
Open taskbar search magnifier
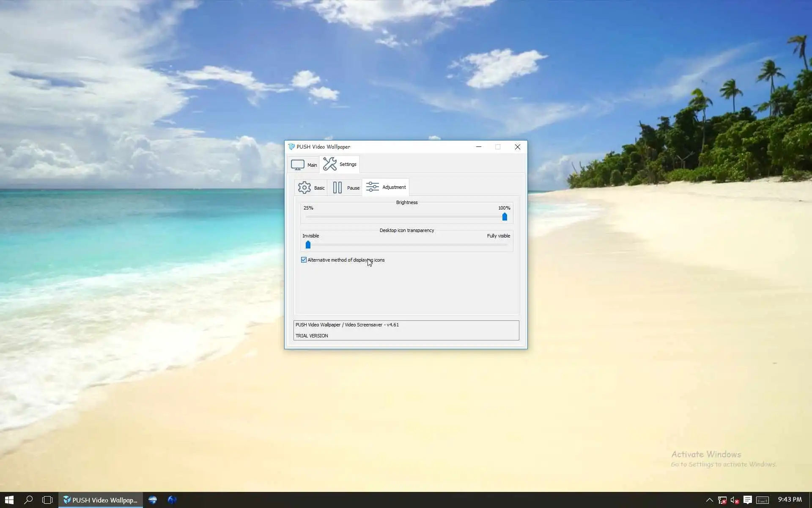point(28,500)
